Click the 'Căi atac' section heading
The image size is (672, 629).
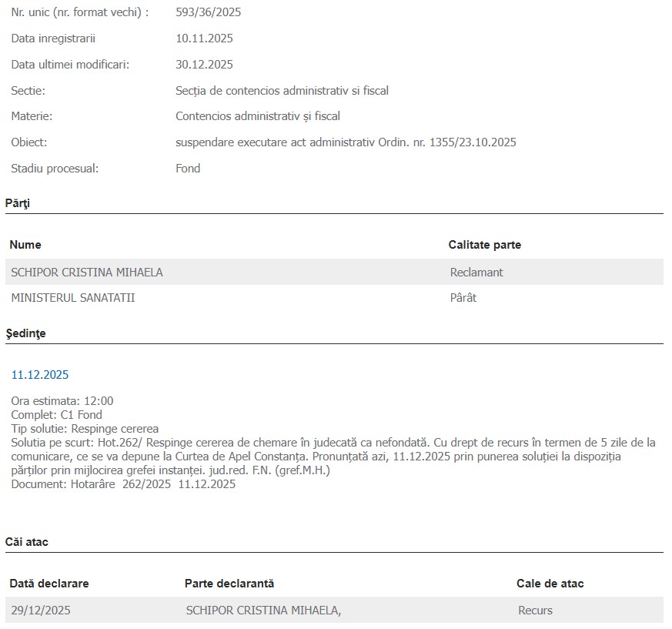[27, 542]
